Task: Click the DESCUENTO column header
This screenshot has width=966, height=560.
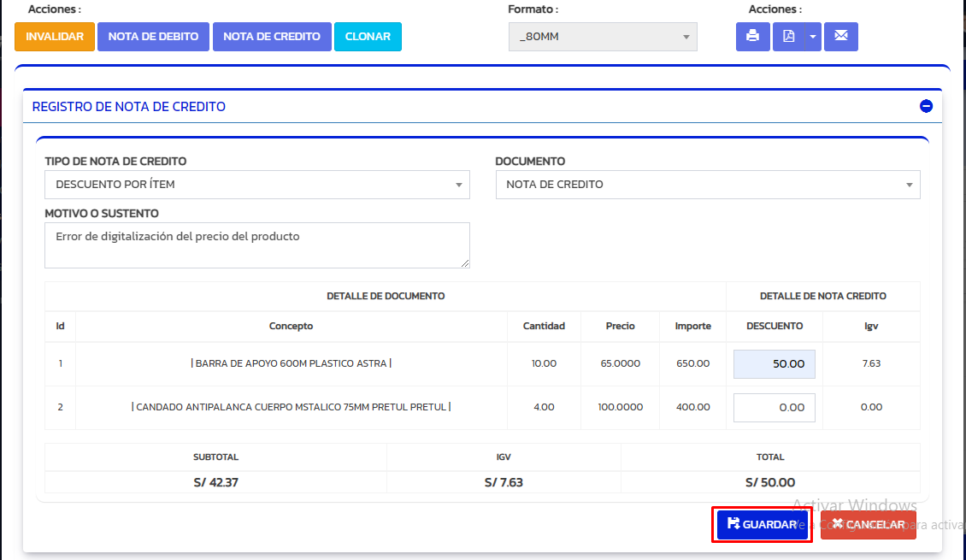Action: pos(775,326)
